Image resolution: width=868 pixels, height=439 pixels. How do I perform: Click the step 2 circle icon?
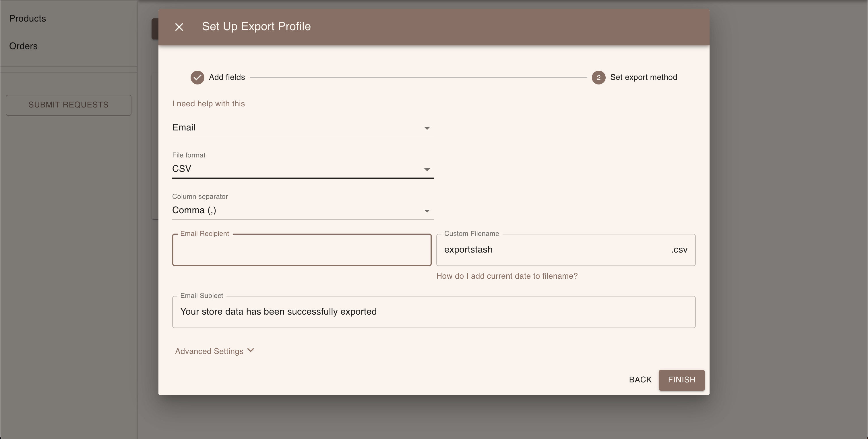click(598, 78)
